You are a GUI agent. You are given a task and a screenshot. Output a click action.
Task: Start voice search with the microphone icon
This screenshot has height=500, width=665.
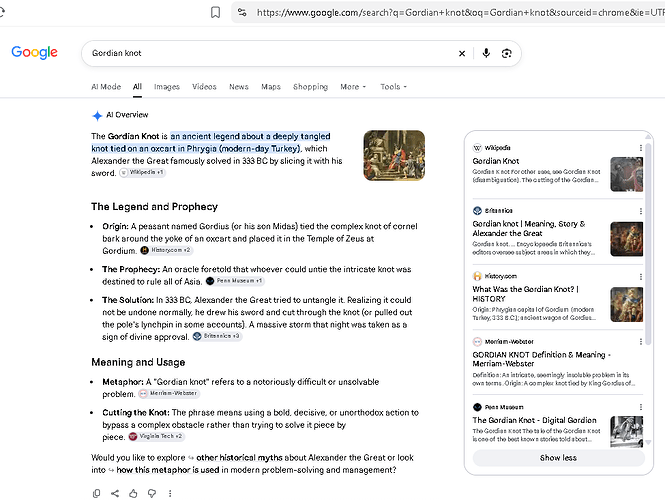[x=486, y=53]
